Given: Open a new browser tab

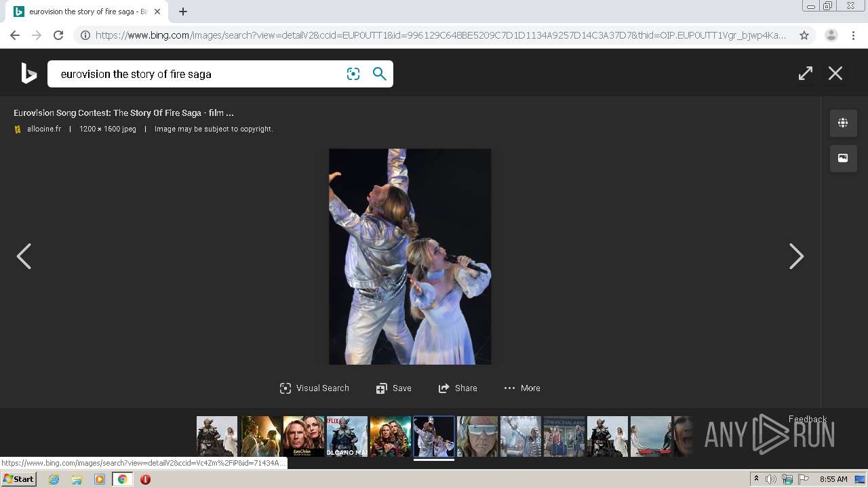Looking at the screenshot, I should click(183, 12).
